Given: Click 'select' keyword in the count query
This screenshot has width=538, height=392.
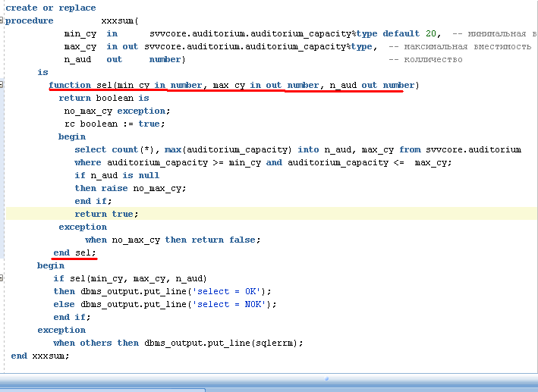Looking at the screenshot, I should 90,150.
